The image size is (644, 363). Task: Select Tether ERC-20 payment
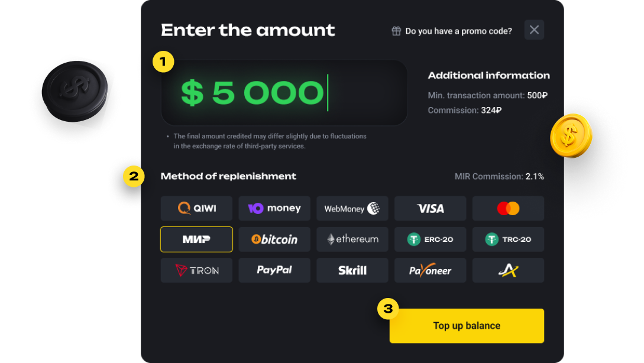[431, 239]
